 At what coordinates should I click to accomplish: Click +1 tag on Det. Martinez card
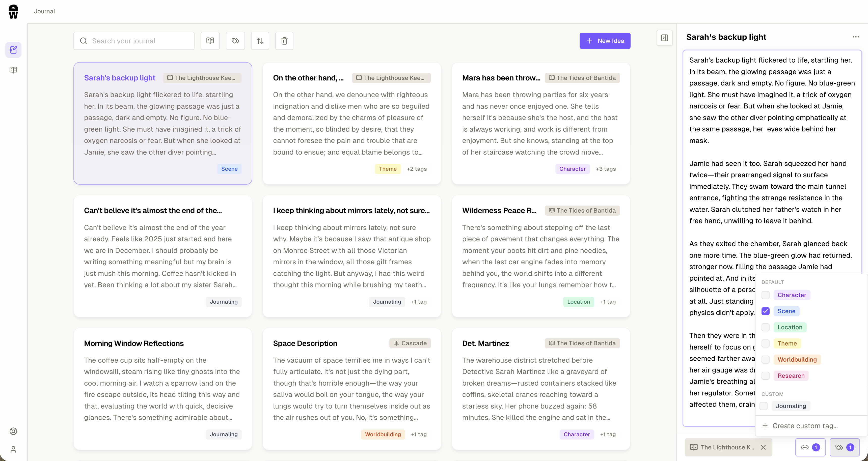click(x=608, y=435)
